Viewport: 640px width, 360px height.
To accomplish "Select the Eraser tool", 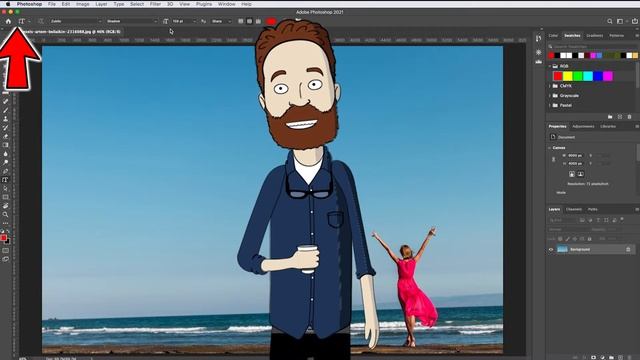I will (5, 136).
